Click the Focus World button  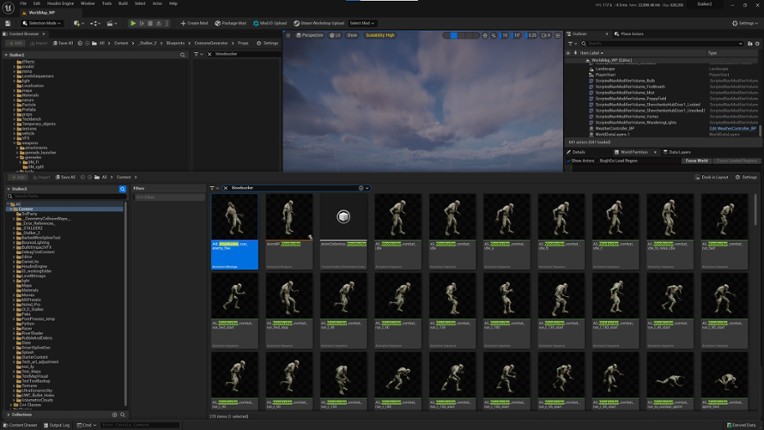click(697, 160)
